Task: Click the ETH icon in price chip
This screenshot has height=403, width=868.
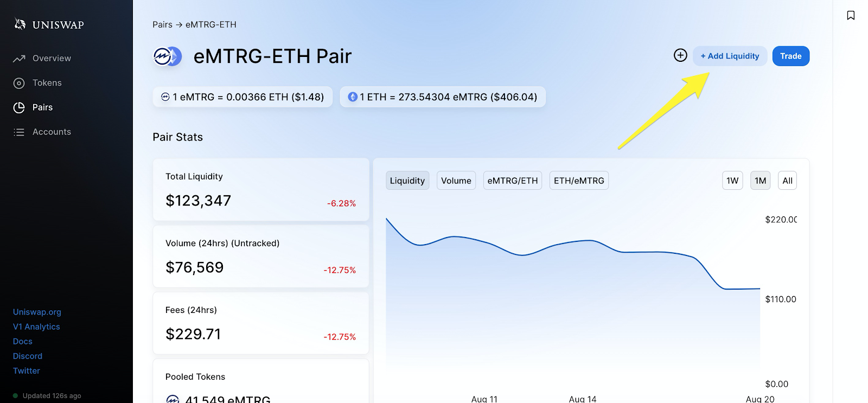Action: pos(353,97)
